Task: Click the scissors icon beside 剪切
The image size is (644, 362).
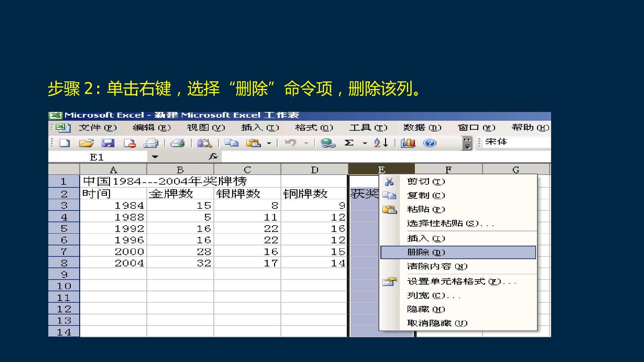Action: [x=389, y=182]
